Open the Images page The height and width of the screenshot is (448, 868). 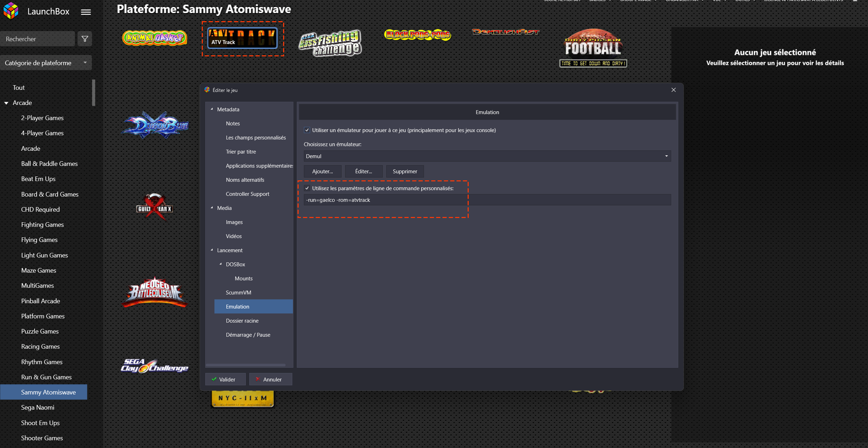point(234,222)
